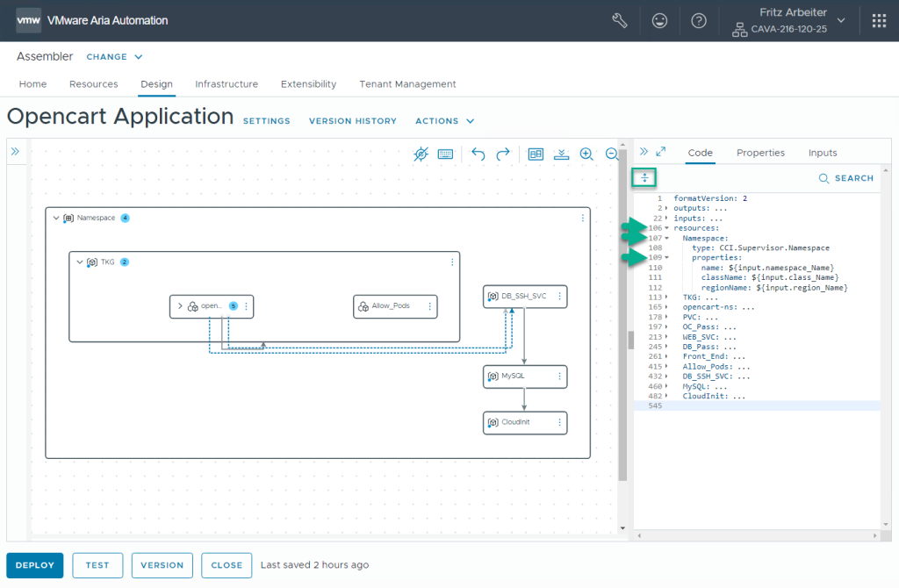The image size is (899, 588).
Task: Click the undo arrow in canvas toolbar
Action: click(478, 154)
